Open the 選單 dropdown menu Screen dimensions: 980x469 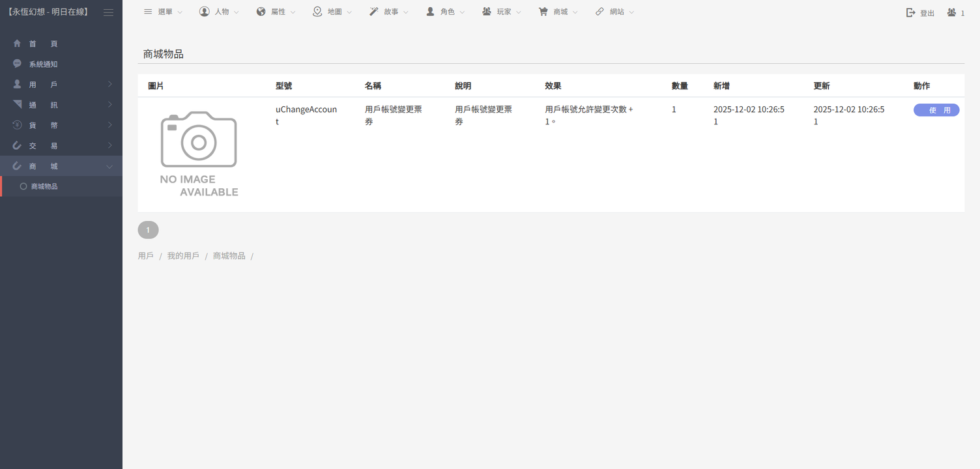163,12
